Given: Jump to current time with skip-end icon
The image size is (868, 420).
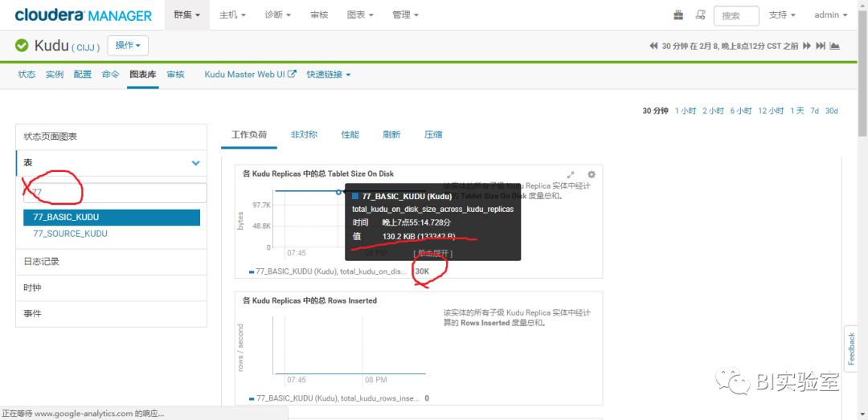Looking at the screenshot, I should pos(821,46).
